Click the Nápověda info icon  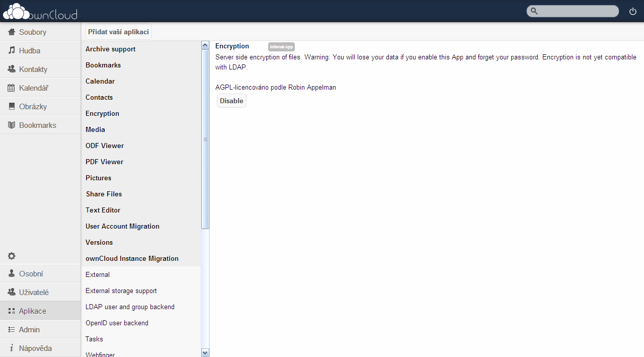12,348
